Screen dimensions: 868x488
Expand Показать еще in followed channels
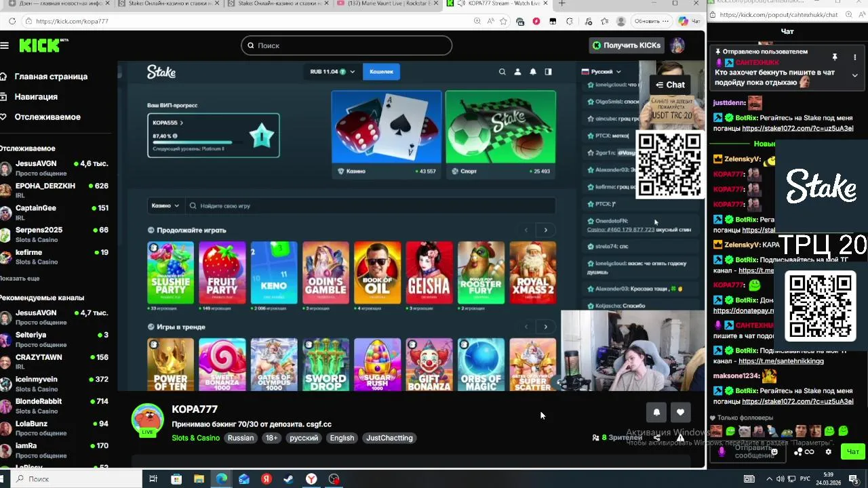pyautogui.click(x=20, y=279)
